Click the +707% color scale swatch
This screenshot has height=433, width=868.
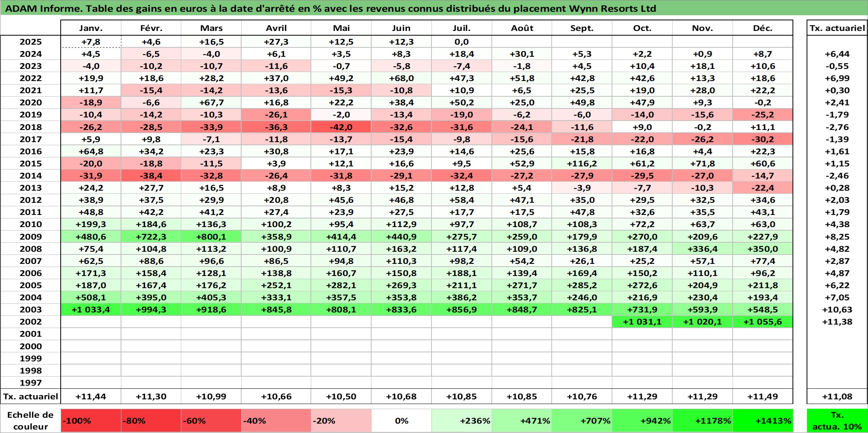[x=582, y=420]
